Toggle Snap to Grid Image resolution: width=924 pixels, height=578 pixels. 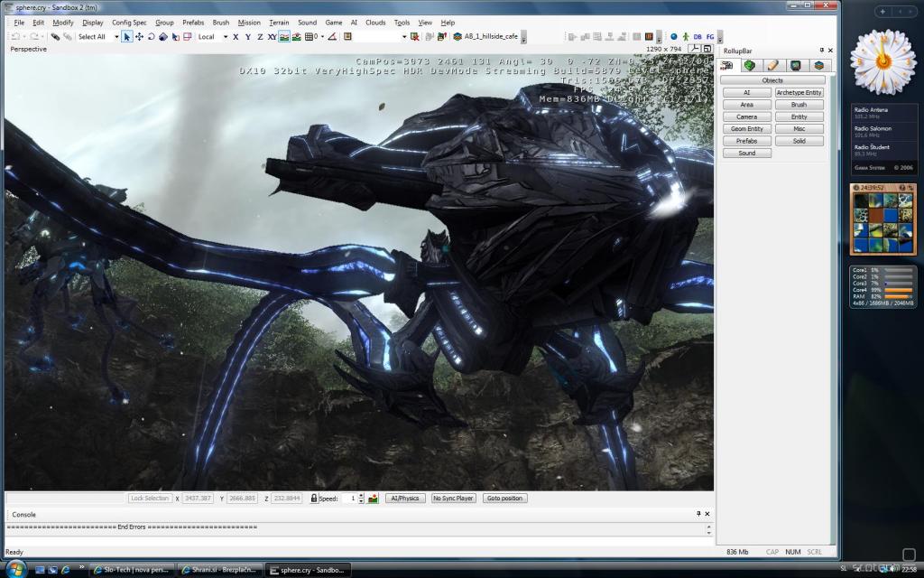(310, 36)
